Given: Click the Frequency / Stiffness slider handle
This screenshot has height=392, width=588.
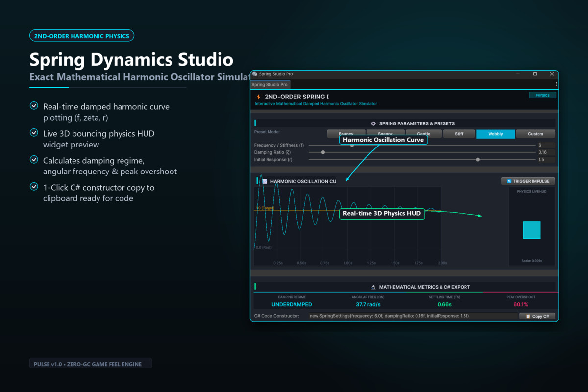Looking at the screenshot, I should click(352, 145).
